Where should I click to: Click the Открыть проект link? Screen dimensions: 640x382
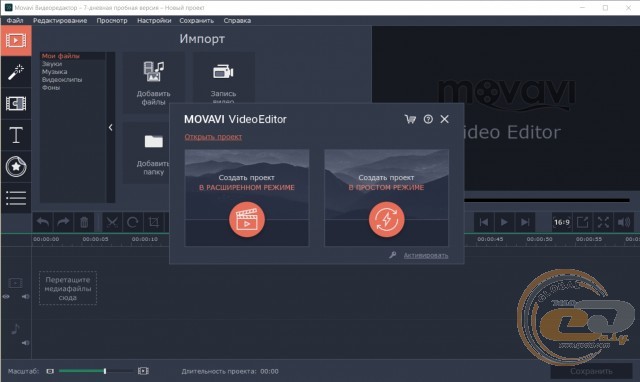point(213,137)
